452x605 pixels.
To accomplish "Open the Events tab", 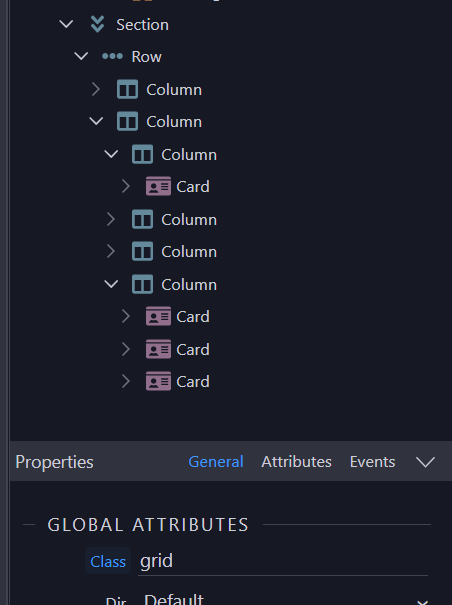I will click(372, 461).
